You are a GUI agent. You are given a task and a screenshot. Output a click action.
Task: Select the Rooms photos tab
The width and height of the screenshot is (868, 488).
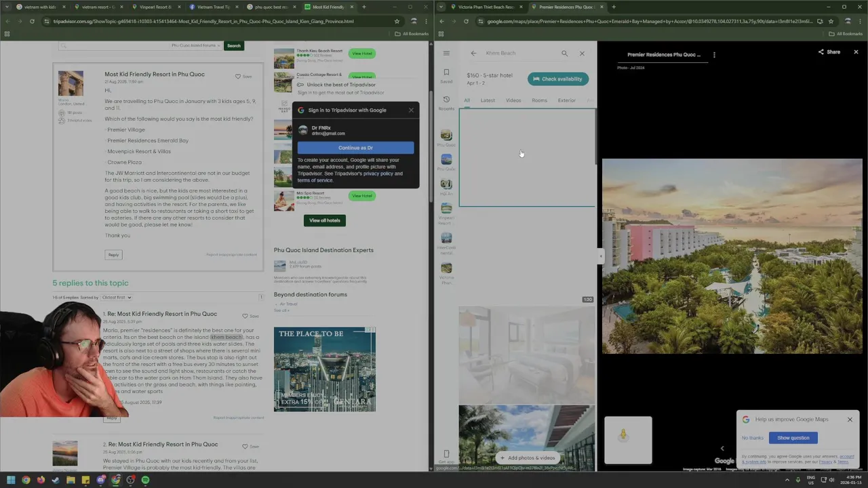tap(539, 100)
